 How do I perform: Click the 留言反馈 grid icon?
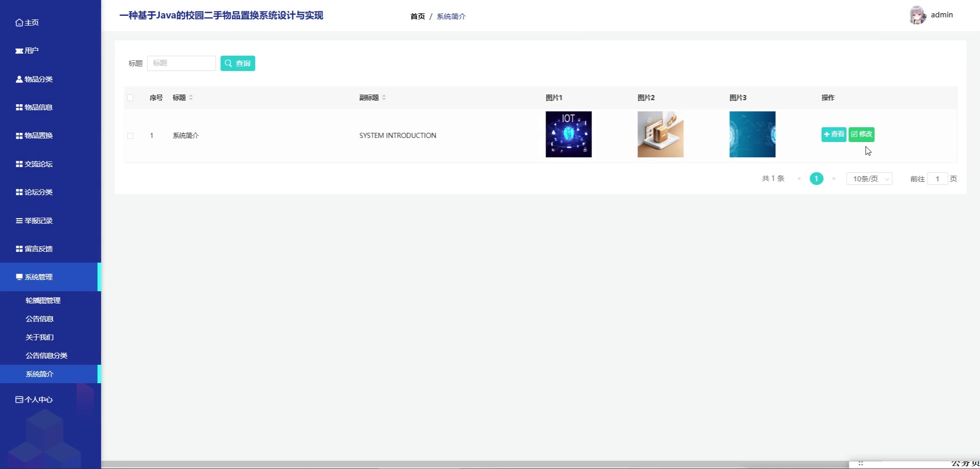click(x=19, y=249)
